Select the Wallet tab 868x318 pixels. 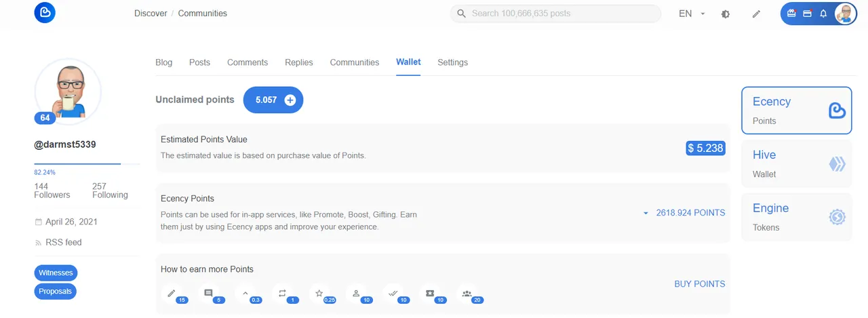pyautogui.click(x=408, y=62)
